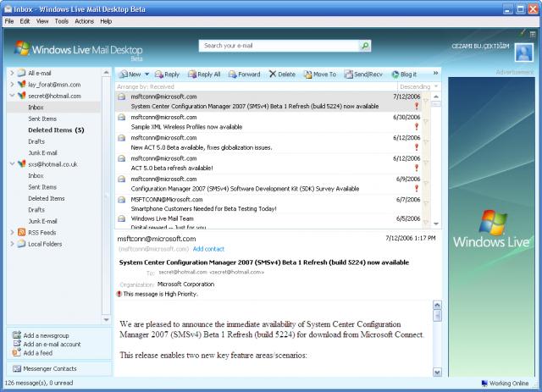Click the Send/Recv toolbar button
542x392 pixels.
363,74
